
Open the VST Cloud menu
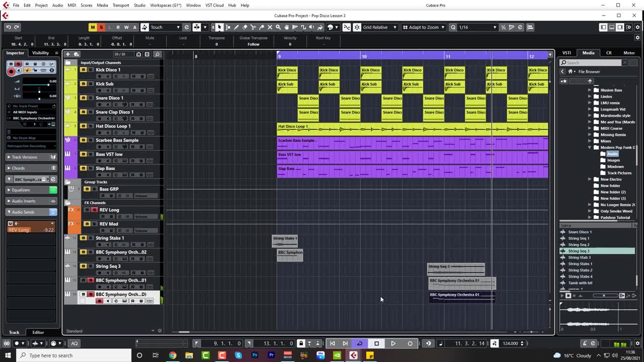point(214,5)
